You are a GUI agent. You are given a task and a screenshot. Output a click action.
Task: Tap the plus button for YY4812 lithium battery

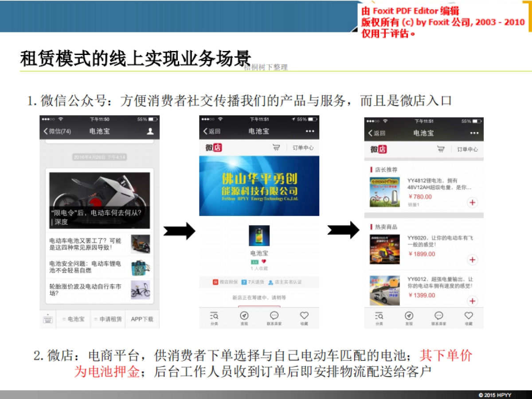pos(472,203)
